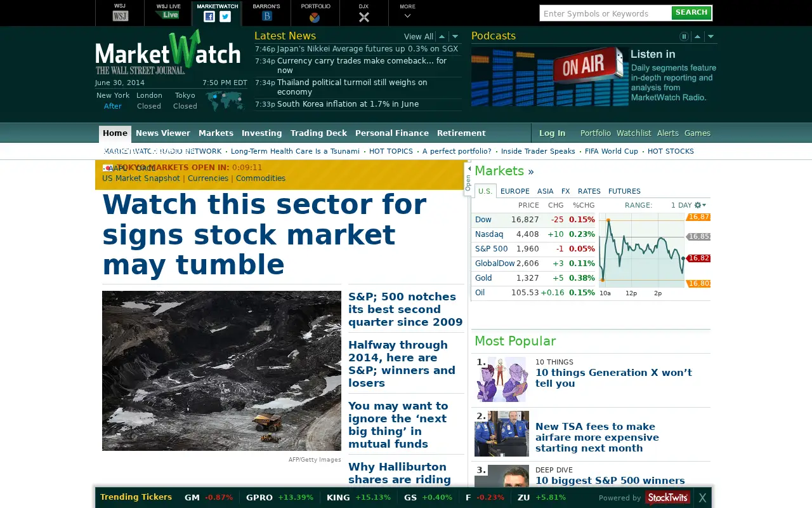
Task: Click the Log In link
Action: [x=552, y=133]
